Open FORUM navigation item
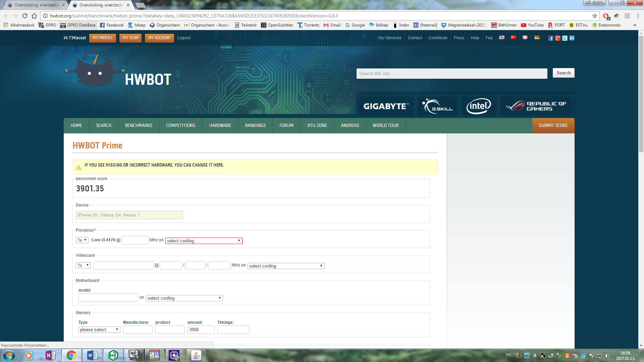The height and width of the screenshot is (362, 644). pos(286,125)
